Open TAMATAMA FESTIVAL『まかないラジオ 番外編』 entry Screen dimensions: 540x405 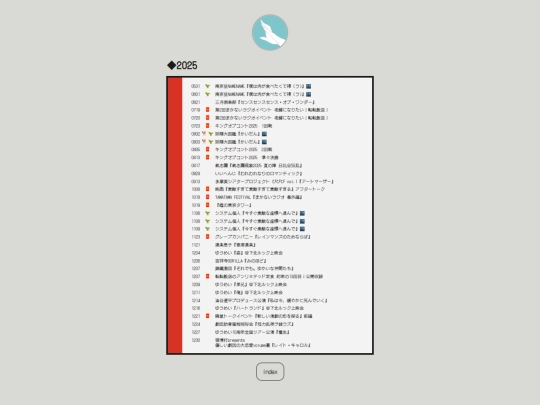[x=259, y=197]
